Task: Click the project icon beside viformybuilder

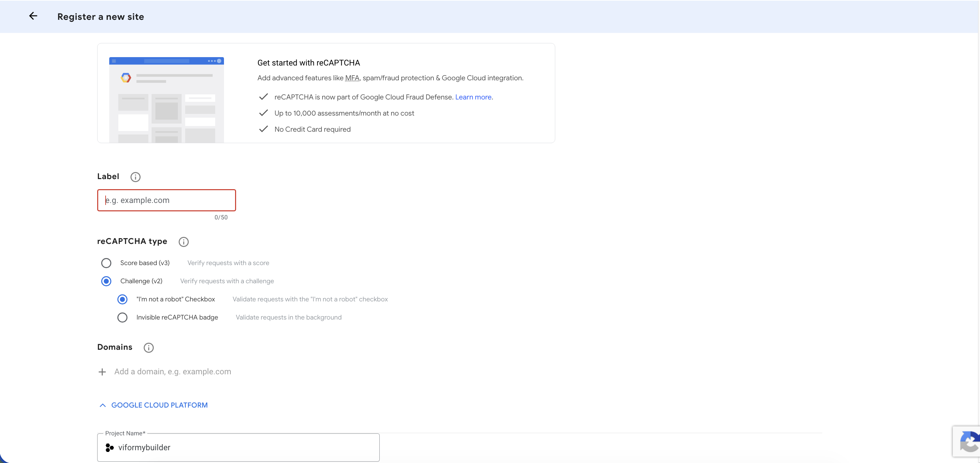Action: [x=110, y=448]
